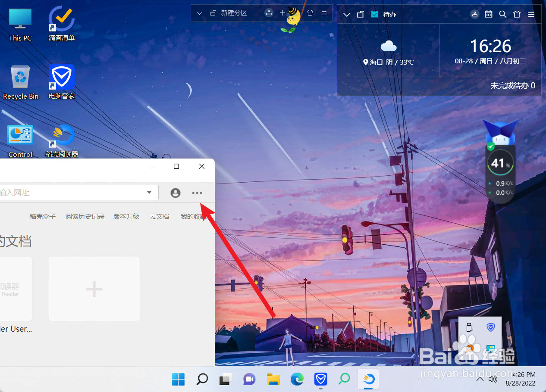Click the cloudy weather icon
Screen dimensions: 546x392
coord(389,46)
